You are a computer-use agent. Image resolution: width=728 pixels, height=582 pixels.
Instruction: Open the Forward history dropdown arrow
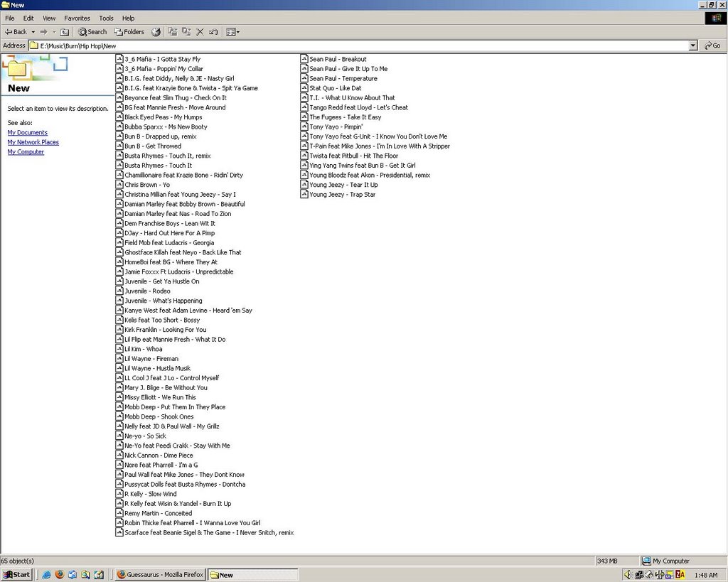[x=54, y=32]
